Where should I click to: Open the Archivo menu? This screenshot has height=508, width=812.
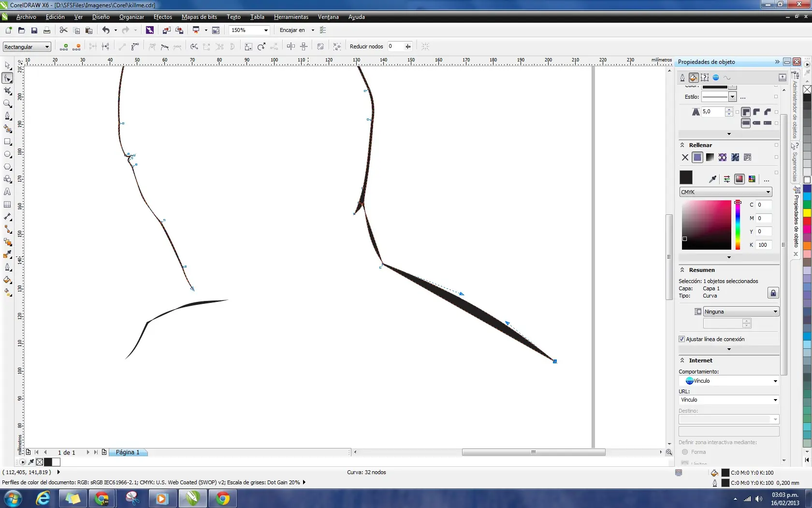point(26,17)
